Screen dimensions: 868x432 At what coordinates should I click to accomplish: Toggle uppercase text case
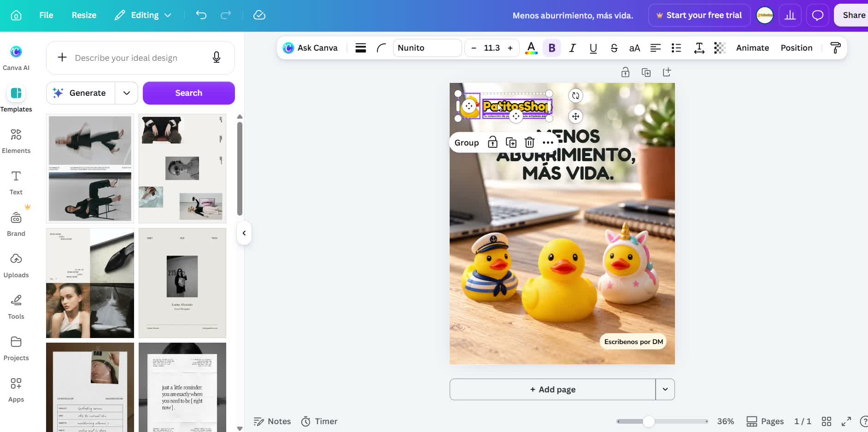point(635,48)
